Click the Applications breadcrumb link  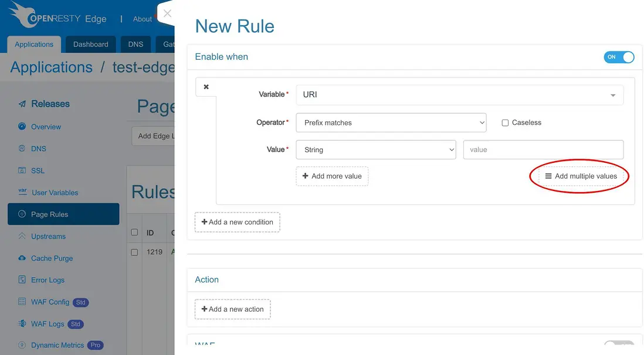[52, 67]
